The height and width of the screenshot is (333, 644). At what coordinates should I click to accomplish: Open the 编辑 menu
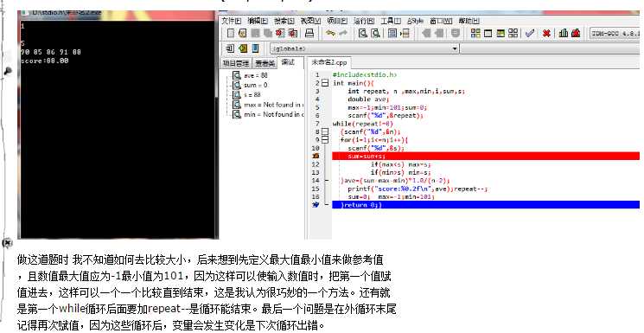click(258, 21)
